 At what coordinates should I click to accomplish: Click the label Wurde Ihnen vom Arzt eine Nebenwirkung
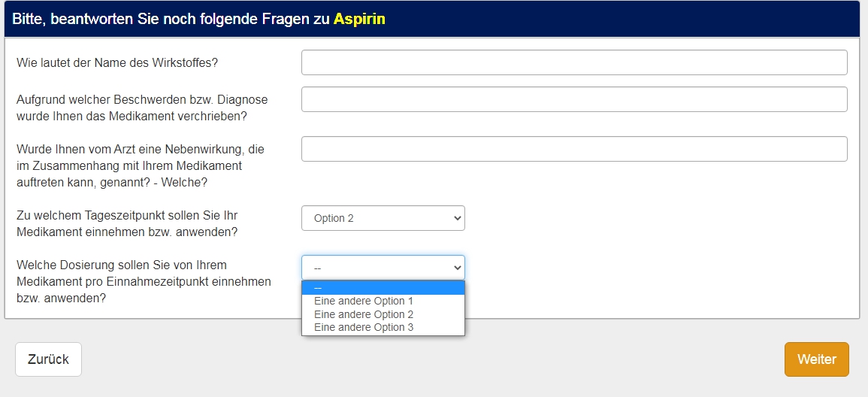(141, 165)
